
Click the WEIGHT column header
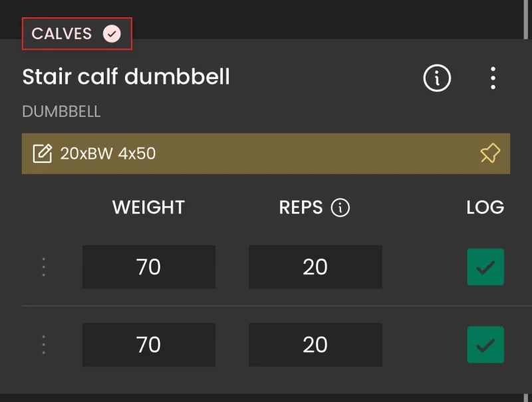click(148, 207)
